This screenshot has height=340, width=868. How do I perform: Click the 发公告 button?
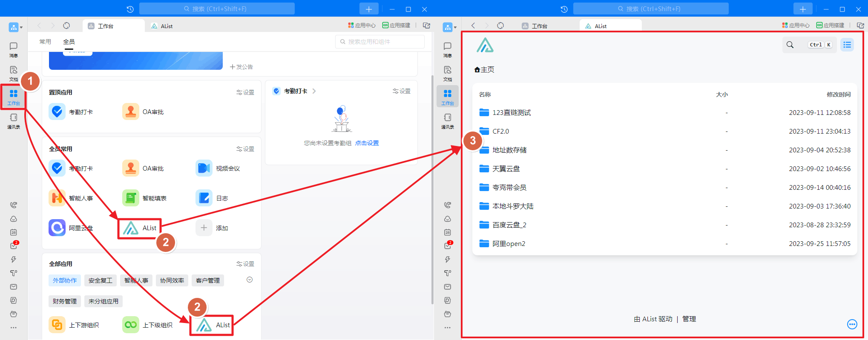click(x=241, y=67)
